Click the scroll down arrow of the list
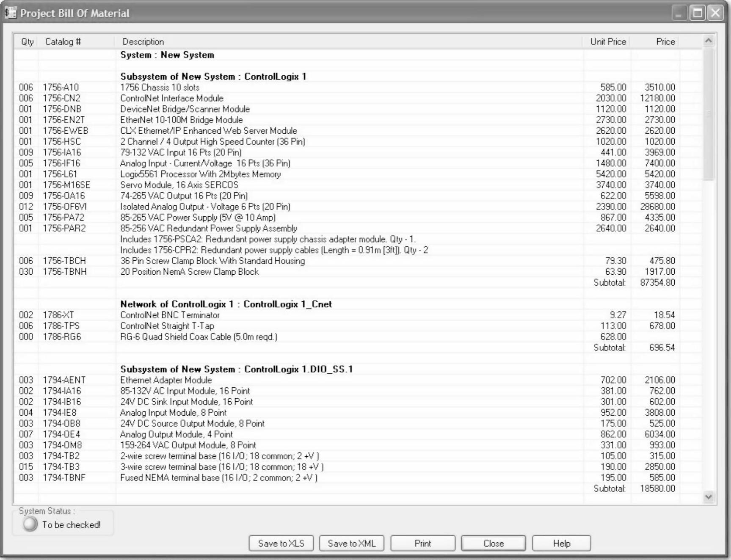This screenshot has height=560, width=731. (x=709, y=497)
